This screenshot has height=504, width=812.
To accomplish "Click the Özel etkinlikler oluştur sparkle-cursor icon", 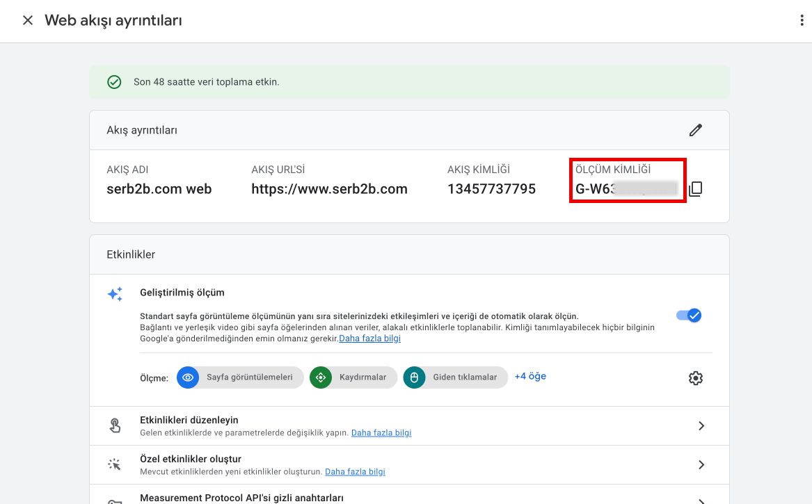I will pyautogui.click(x=115, y=464).
